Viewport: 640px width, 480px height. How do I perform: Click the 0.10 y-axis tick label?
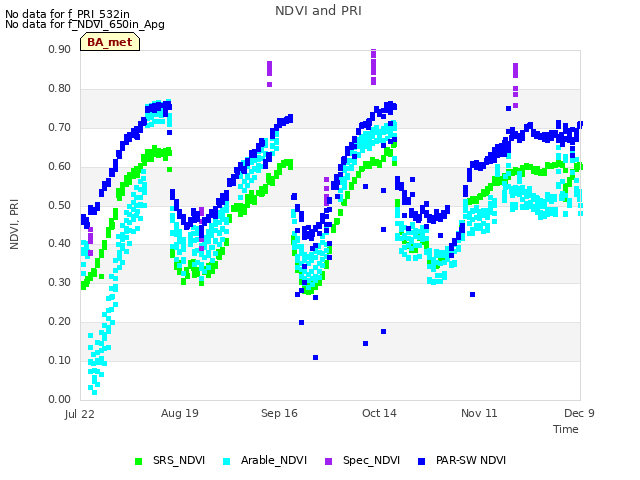click(x=60, y=360)
